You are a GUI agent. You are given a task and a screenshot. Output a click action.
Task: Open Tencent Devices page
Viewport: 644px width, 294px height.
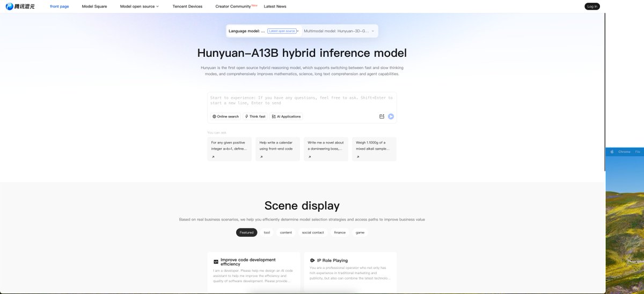[x=187, y=6]
